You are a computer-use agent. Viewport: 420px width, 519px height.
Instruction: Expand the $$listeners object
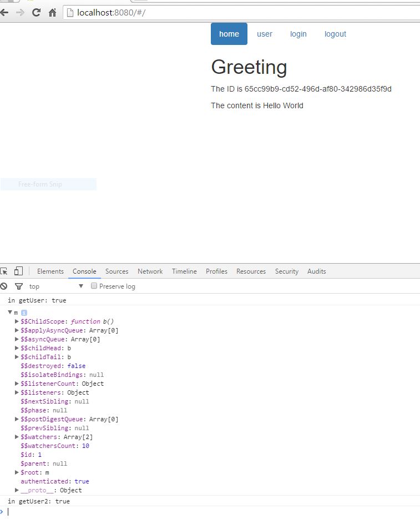(17, 392)
